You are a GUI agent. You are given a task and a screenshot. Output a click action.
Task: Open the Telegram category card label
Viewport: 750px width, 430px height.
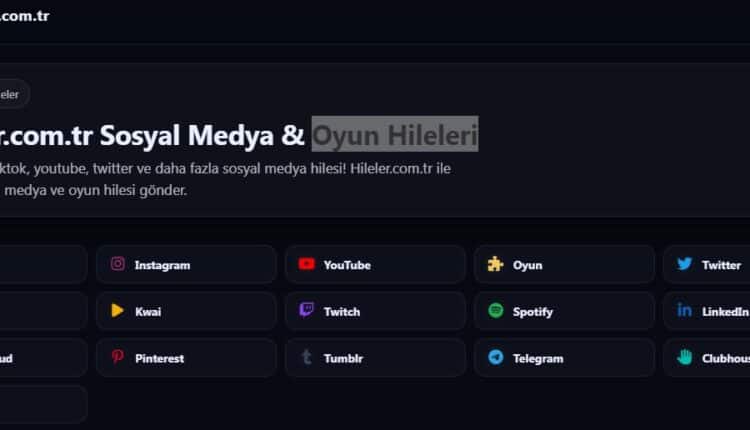(537, 358)
